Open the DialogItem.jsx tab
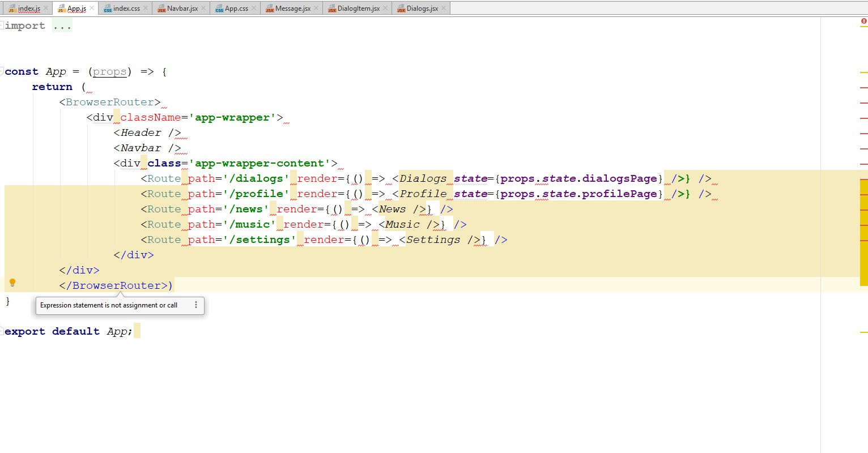This screenshot has width=868, height=453. pyautogui.click(x=359, y=8)
